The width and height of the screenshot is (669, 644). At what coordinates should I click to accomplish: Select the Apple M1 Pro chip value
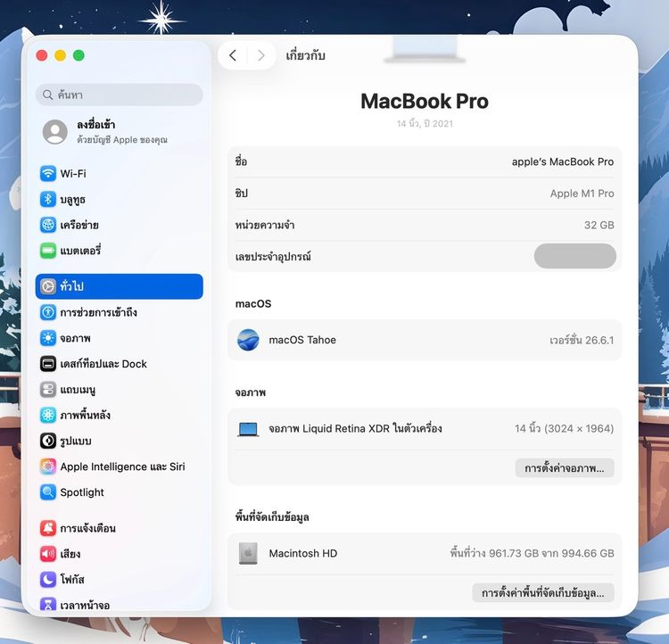(x=582, y=194)
